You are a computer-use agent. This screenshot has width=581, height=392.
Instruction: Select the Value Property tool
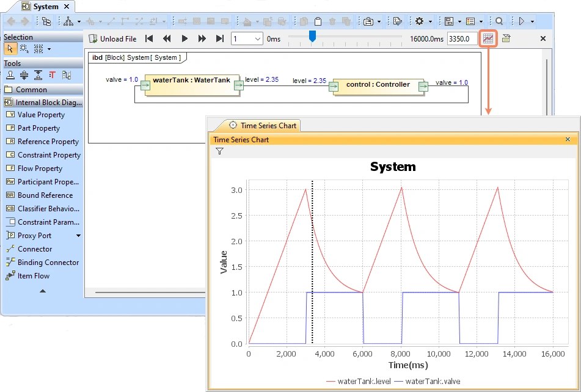coord(41,115)
